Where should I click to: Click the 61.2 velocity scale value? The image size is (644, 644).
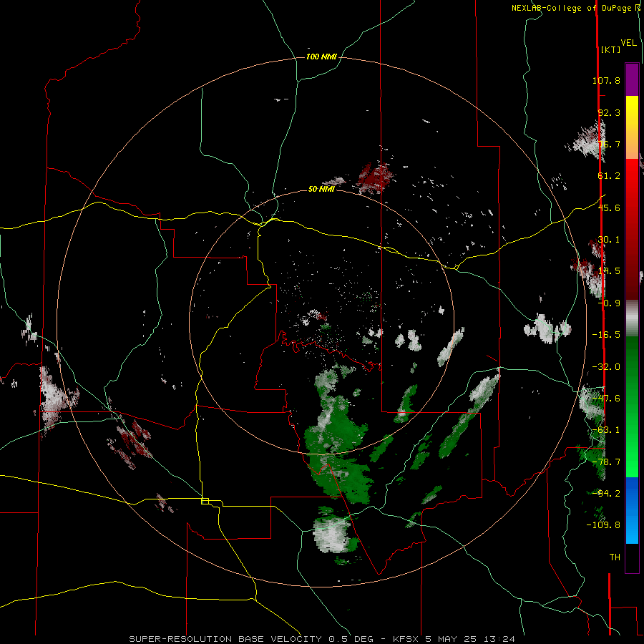tap(609, 176)
